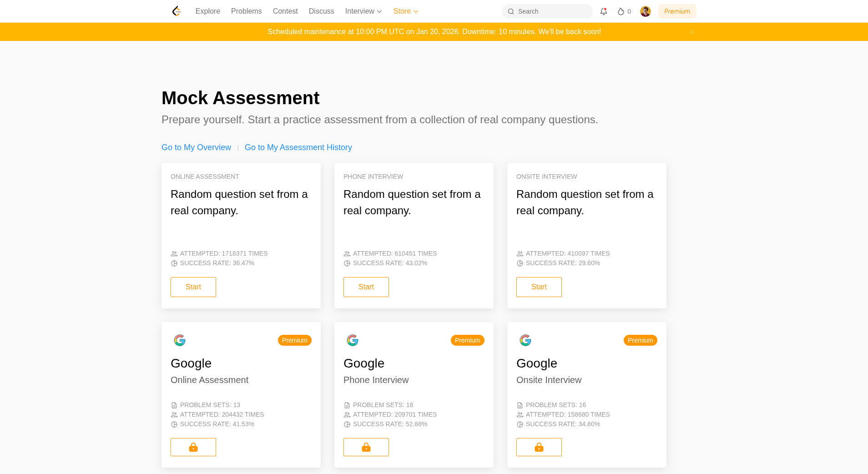Start the Online Assessment random question set

coord(193,287)
